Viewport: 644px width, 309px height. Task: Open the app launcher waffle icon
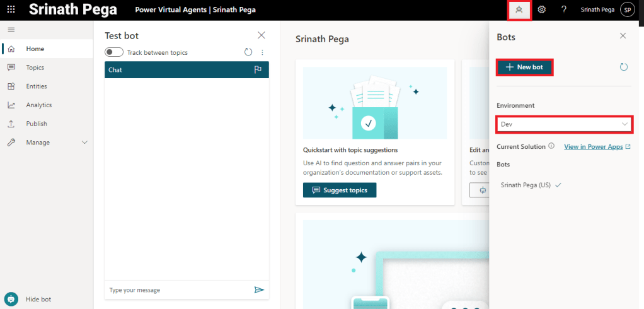[11, 9]
